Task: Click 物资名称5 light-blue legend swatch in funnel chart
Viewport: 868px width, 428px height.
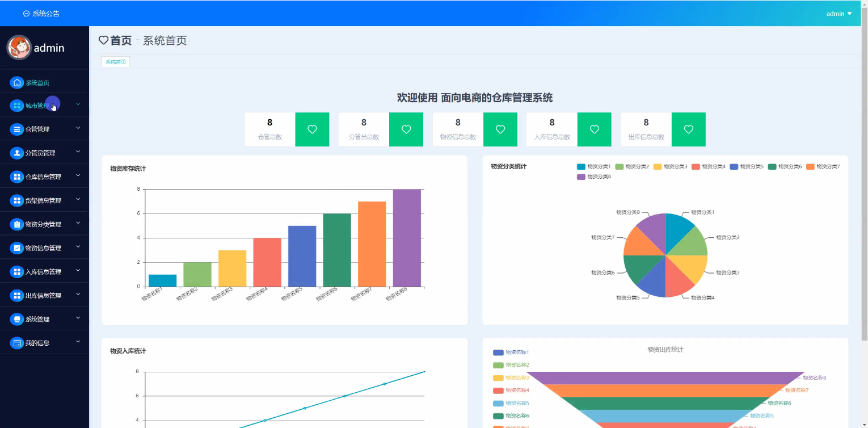Action: 499,404
